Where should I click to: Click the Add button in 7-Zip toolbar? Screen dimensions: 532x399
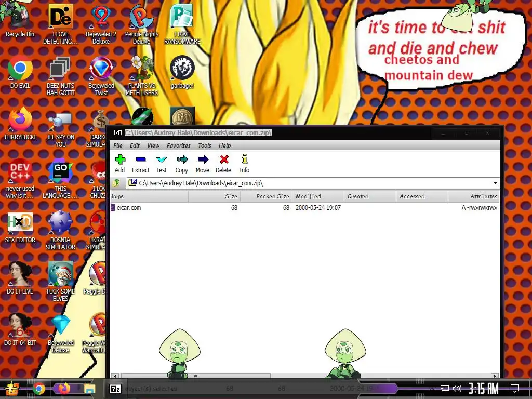tap(120, 164)
